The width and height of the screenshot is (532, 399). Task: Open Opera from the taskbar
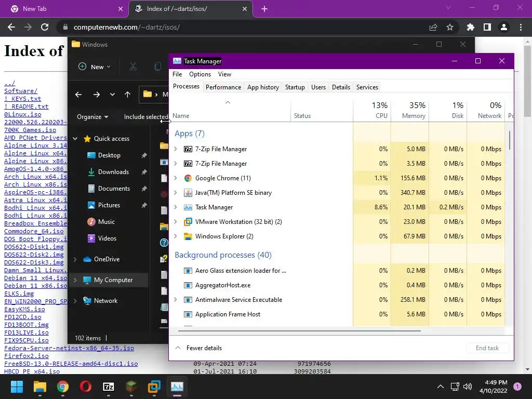pyautogui.click(x=86, y=387)
